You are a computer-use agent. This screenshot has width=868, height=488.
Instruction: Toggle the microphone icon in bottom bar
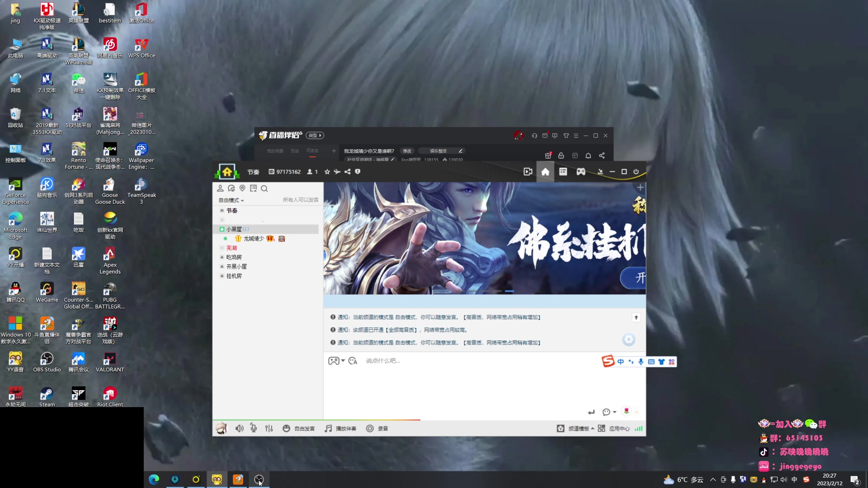point(254,428)
